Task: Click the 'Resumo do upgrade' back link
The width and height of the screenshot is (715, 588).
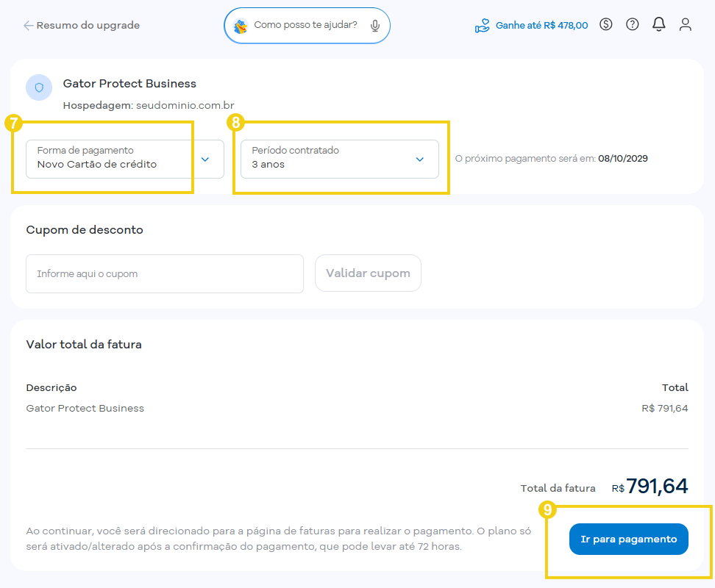Action: [x=88, y=26]
